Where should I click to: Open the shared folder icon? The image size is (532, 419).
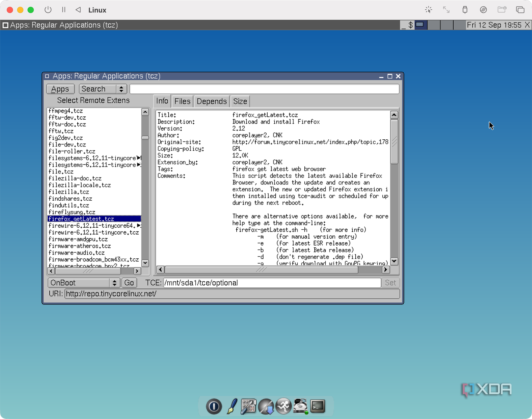point(502,10)
